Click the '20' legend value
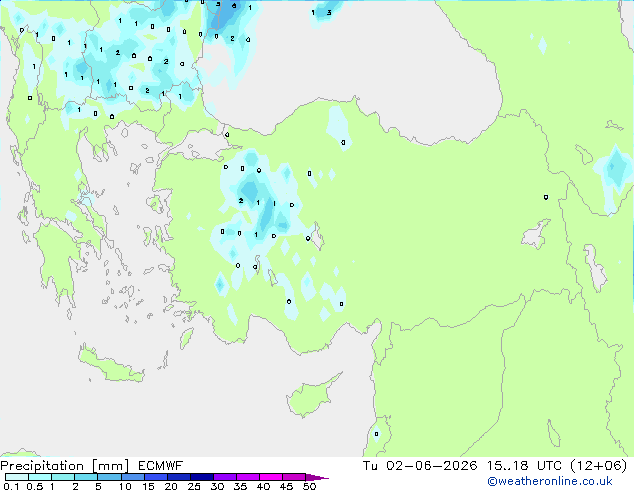Image resolution: width=634 pixels, height=490 pixels. [x=171, y=486]
